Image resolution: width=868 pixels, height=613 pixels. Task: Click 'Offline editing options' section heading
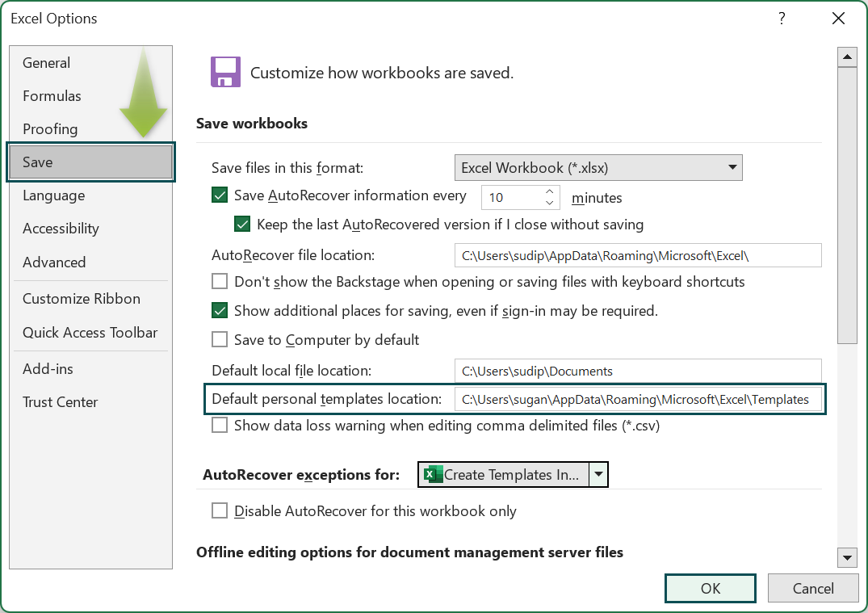click(x=409, y=552)
